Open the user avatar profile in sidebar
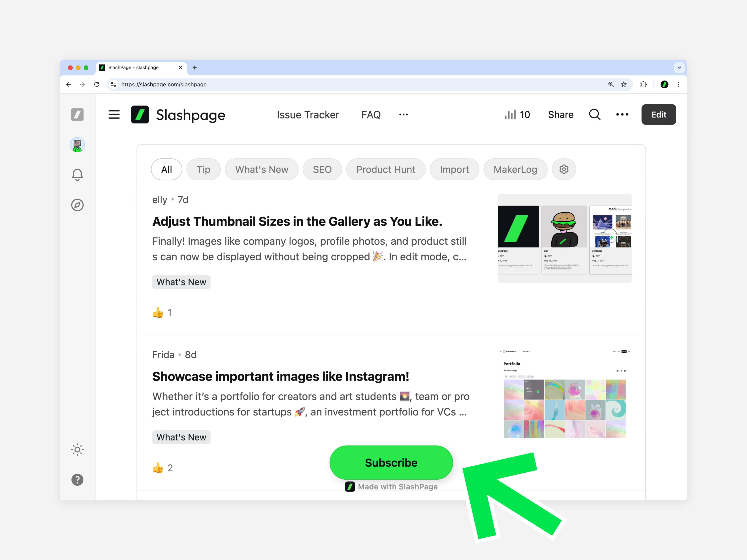This screenshot has height=560, width=747. pyautogui.click(x=77, y=145)
